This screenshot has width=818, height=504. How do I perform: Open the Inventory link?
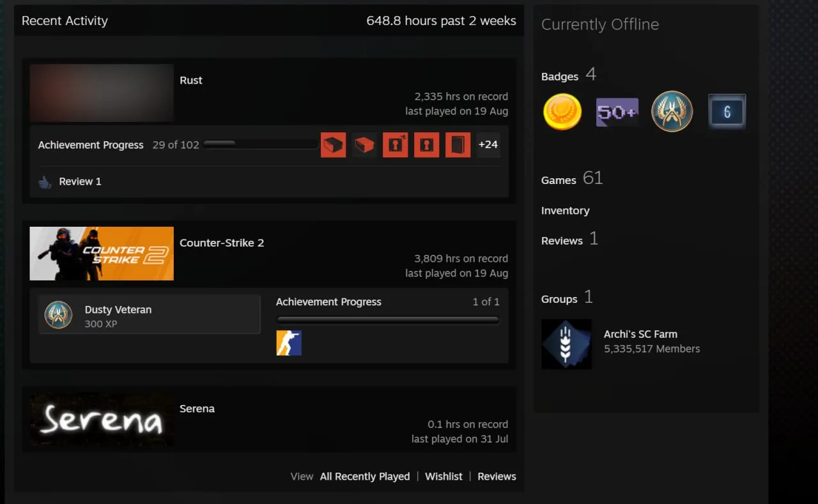coord(566,211)
